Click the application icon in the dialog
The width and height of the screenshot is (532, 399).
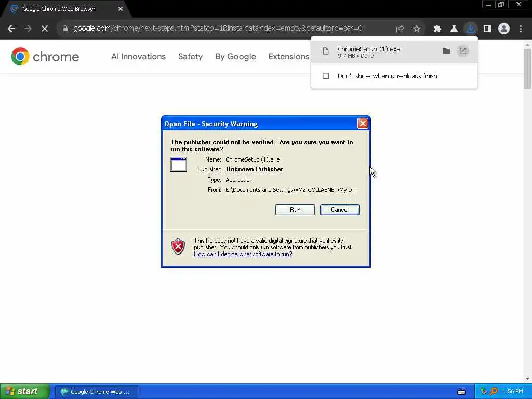click(179, 165)
